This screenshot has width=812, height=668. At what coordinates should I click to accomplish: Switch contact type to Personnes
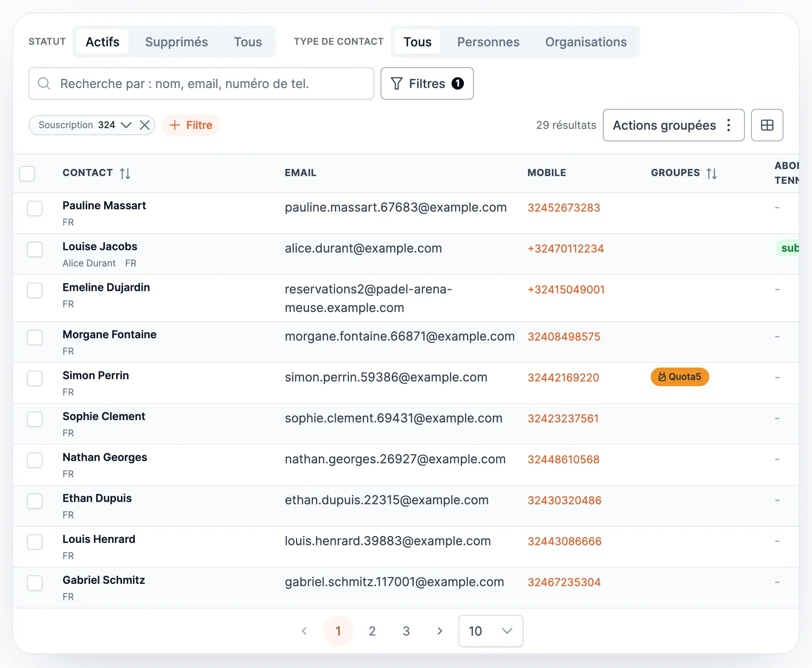[x=488, y=42]
